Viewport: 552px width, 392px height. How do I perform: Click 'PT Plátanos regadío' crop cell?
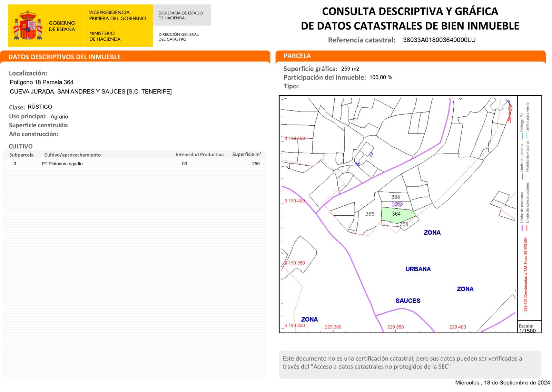coord(62,164)
